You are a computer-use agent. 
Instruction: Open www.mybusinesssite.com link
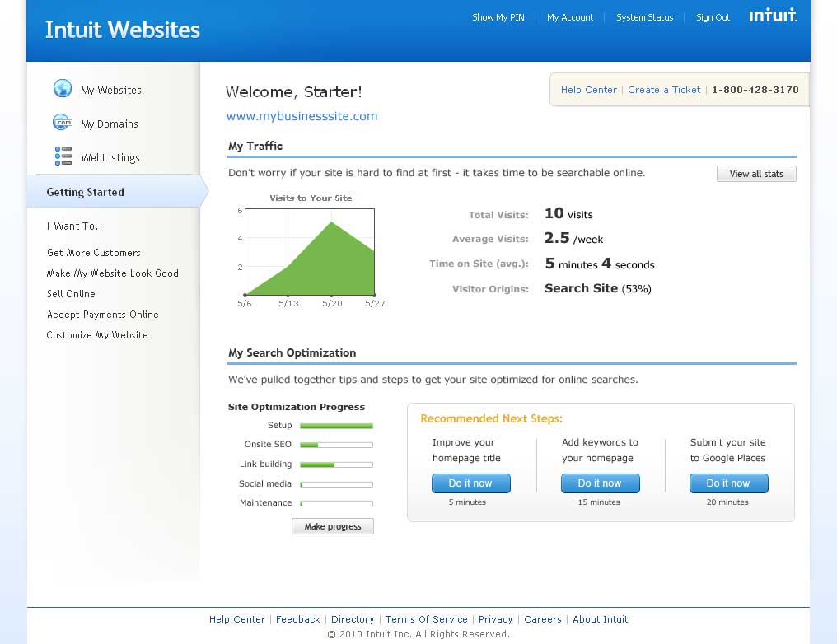coord(302,116)
